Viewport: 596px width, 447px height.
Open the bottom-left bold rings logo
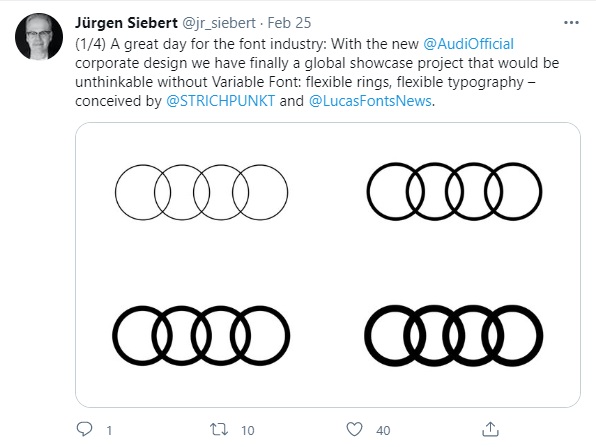201,336
